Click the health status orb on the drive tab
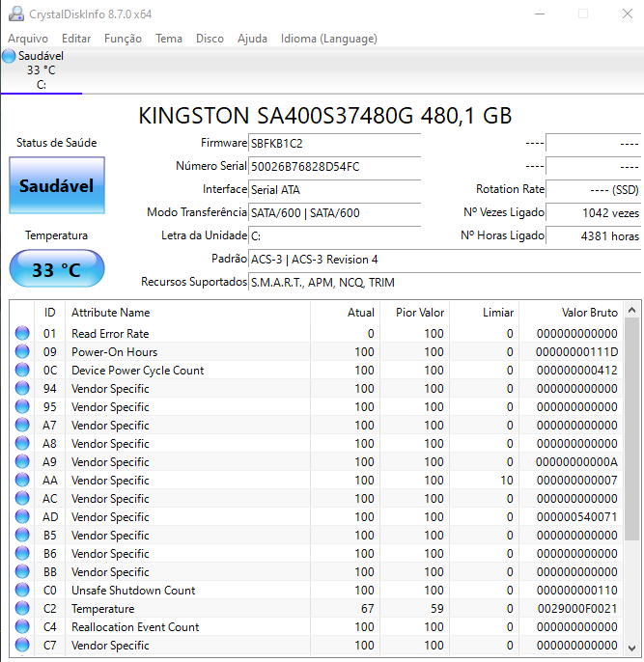 pyautogui.click(x=9, y=56)
